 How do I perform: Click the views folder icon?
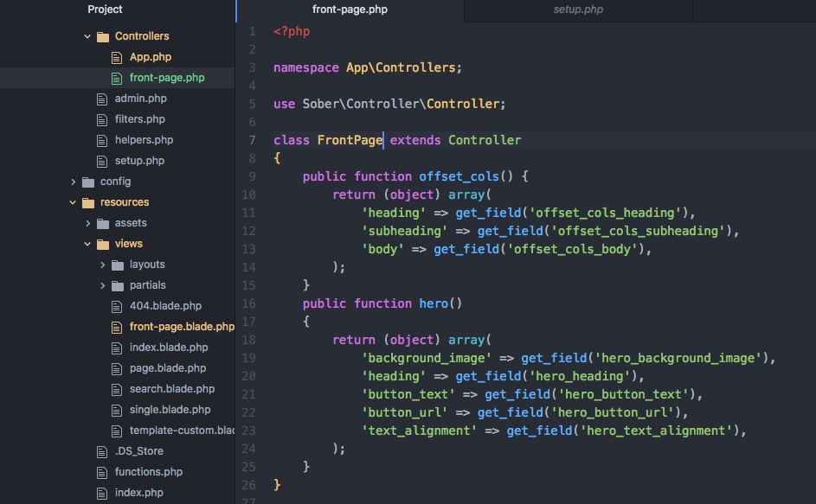(103, 245)
